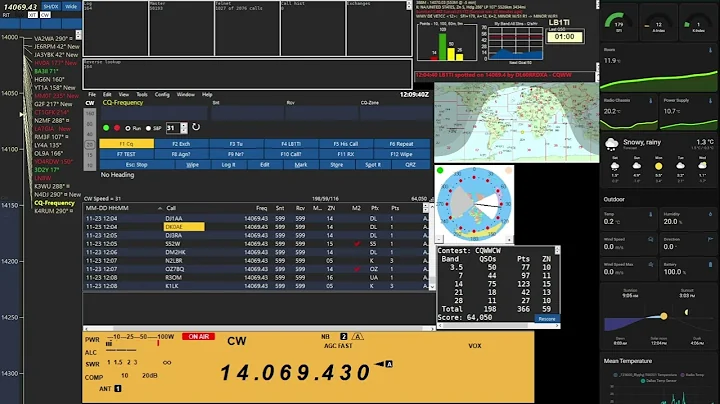Viewport: 720px width, 404px height.
Task: Select the S&P radio button
Action: pyautogui.click(x=148, y=129)
